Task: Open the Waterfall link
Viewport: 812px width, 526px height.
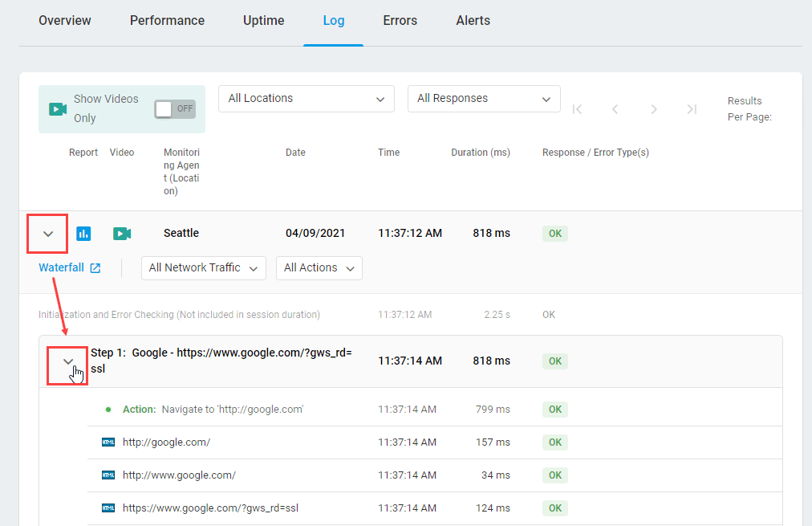Action: pyautogui.click(x=61, y=267)
